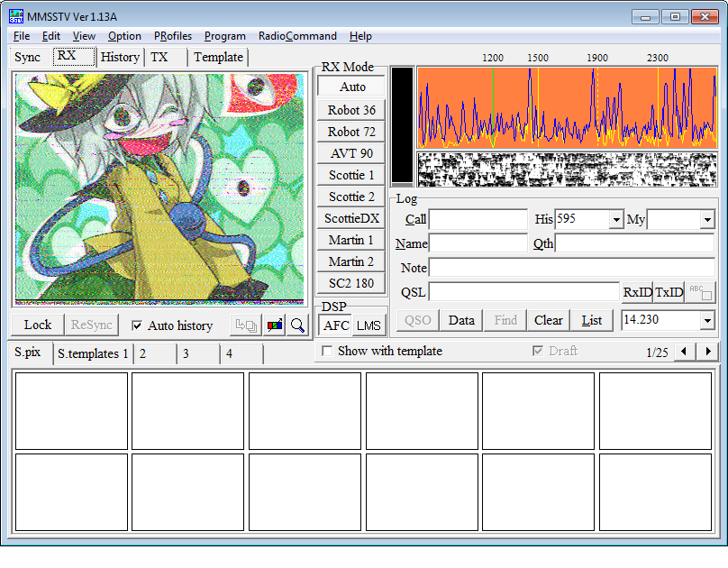Toggle the AFC DSP button

336,325
